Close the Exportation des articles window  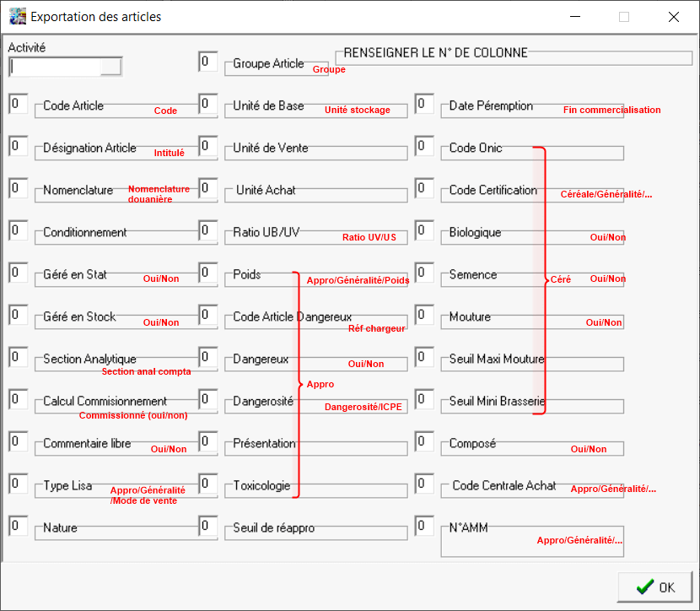[x=673, y=16]
